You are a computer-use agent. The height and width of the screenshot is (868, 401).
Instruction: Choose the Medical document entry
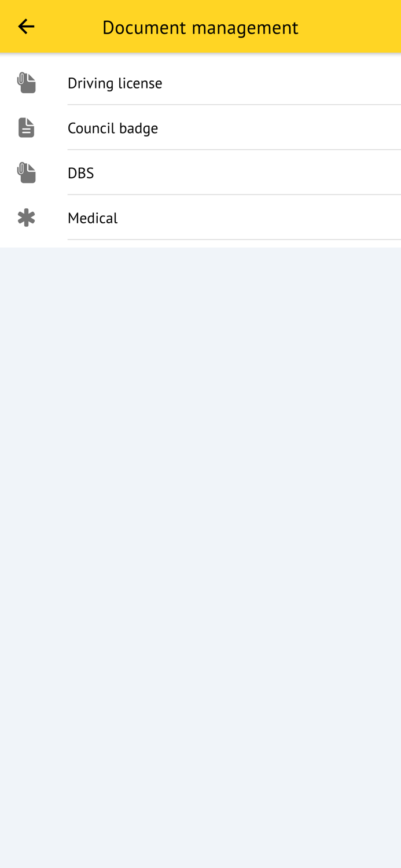tap(200, 218)
